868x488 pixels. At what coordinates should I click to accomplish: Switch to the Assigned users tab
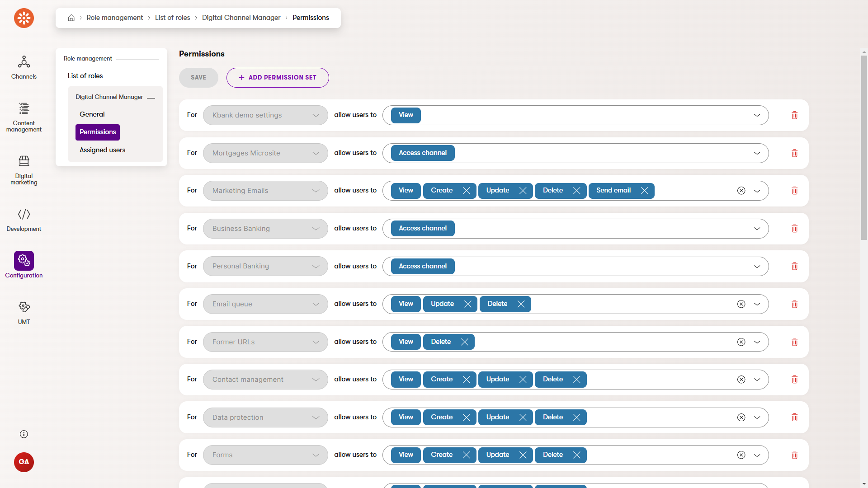pyautogui.click(x=102, y=150)
